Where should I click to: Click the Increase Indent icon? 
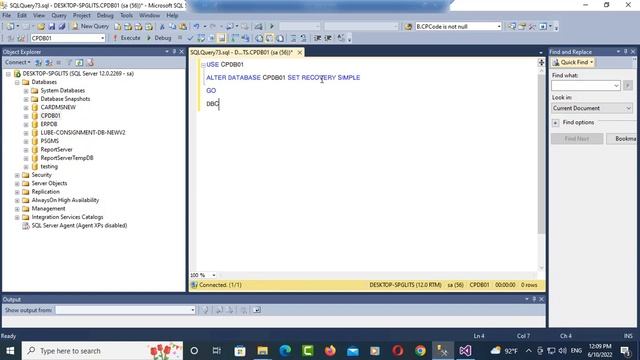[x=328, y=38]
